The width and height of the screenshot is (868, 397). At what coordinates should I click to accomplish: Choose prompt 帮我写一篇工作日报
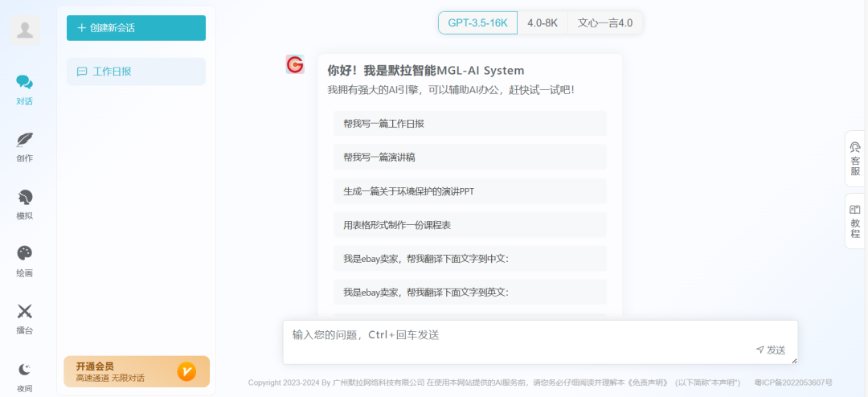(470, 124)
